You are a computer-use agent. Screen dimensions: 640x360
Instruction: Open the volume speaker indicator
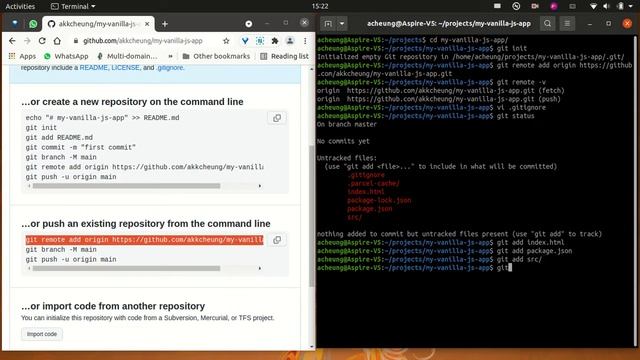(x=607, y=6)
